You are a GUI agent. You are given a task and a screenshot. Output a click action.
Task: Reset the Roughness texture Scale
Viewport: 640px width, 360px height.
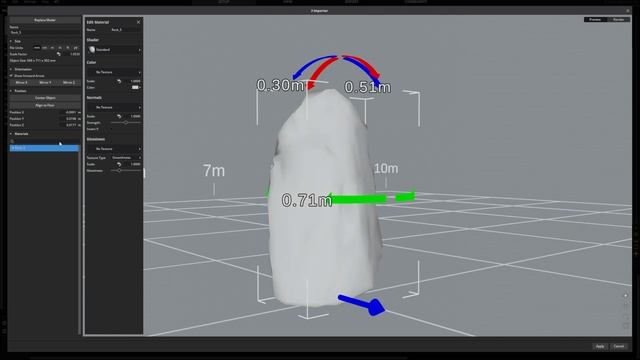click(119, 164)
